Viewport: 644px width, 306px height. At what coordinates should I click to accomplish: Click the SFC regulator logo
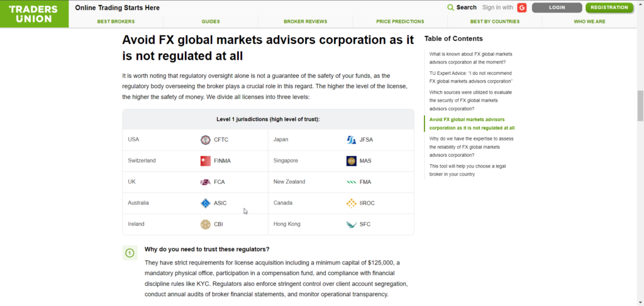click(351, 225)
